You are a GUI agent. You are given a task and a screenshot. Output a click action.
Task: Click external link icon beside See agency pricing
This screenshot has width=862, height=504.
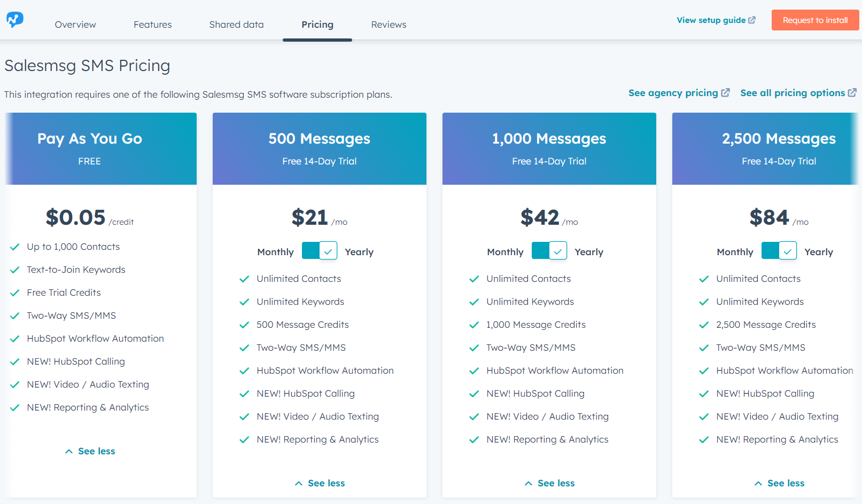(x=725, y=92)
